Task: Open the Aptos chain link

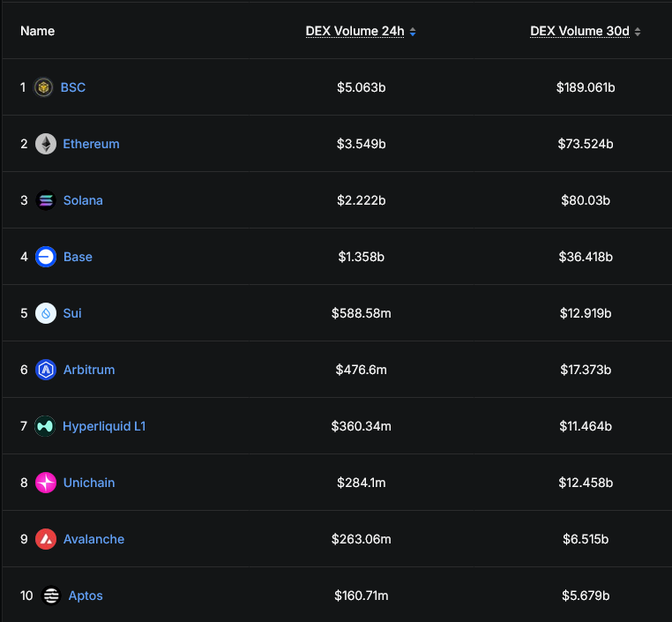Action: coord(86,596)
